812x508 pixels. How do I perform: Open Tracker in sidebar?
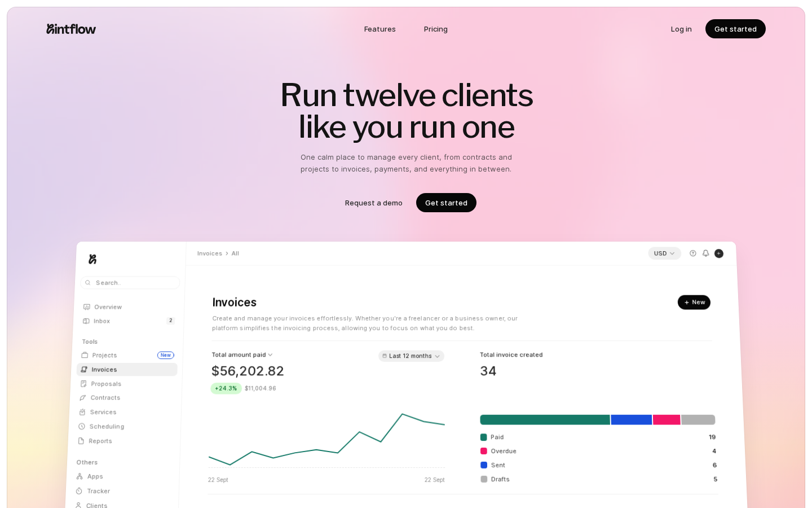[99, 491]
